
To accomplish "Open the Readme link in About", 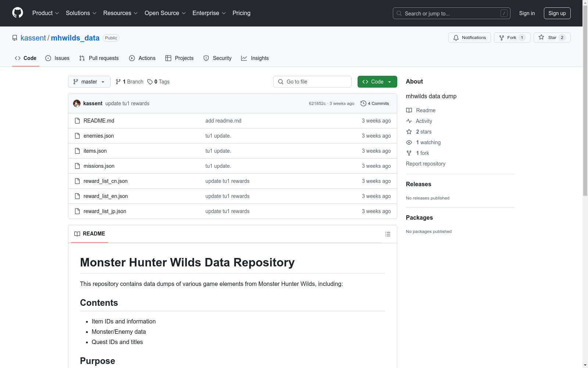I will pos(421,110).
